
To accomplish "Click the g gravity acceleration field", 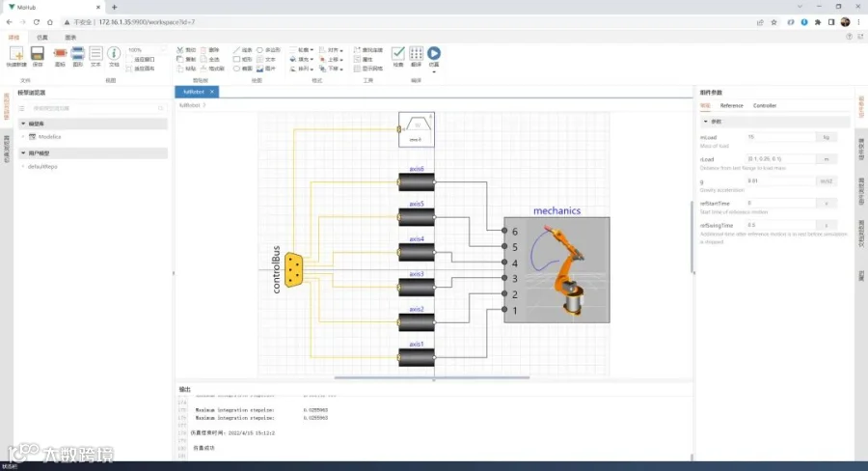I will coord(781,181).
